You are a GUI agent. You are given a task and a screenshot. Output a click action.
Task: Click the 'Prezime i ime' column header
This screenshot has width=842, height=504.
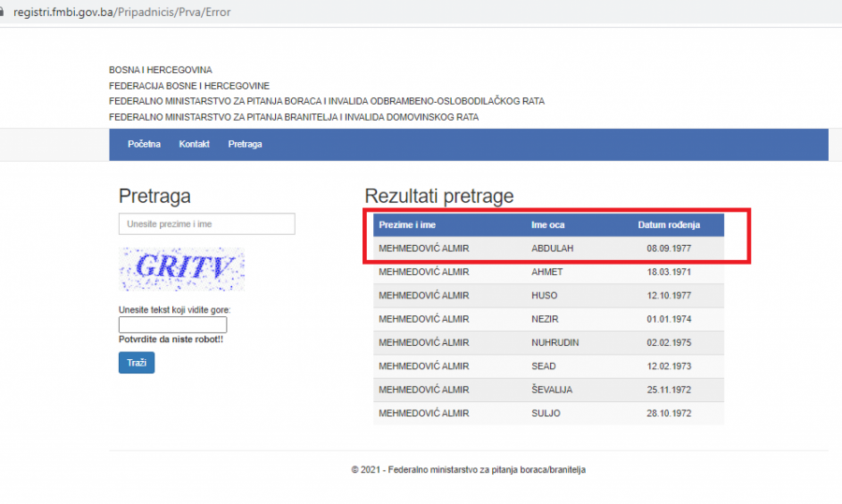407,225
